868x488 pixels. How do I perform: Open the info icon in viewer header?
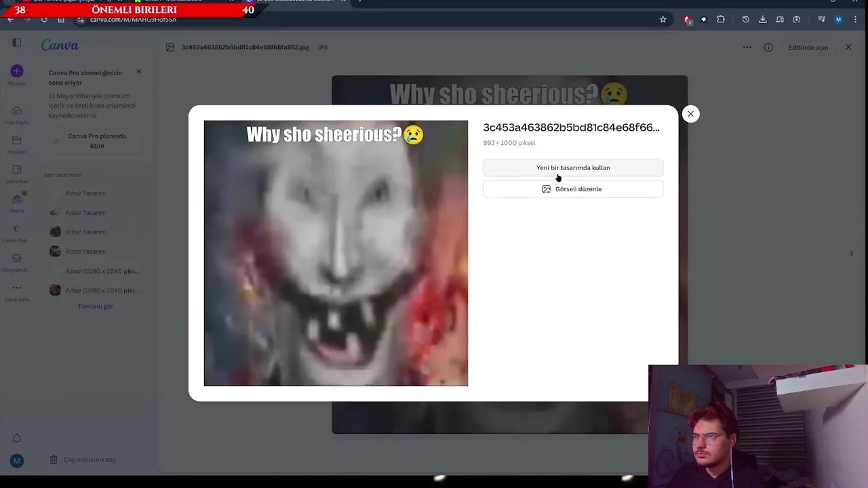768,47
